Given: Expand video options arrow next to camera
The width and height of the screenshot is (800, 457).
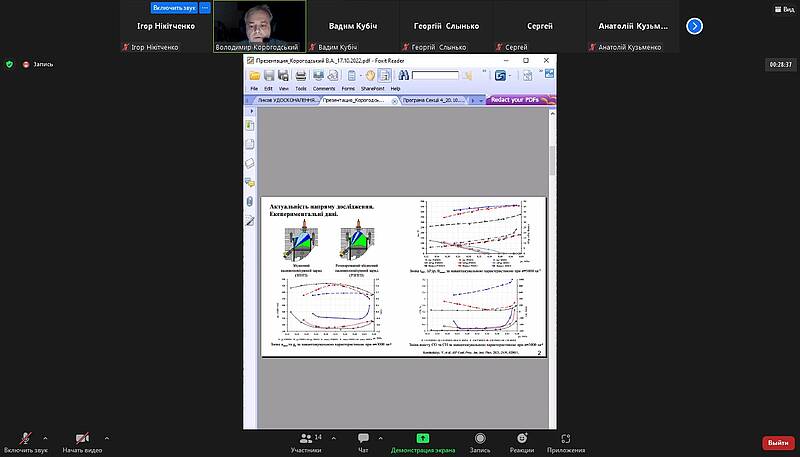Looking at the screenshot, I should tap(107, 437).
